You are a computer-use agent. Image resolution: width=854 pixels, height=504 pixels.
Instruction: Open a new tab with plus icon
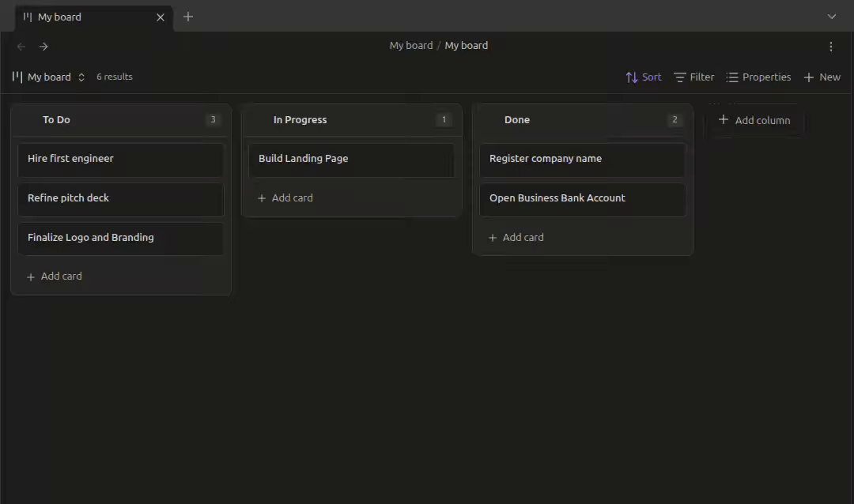pos(188,17)
